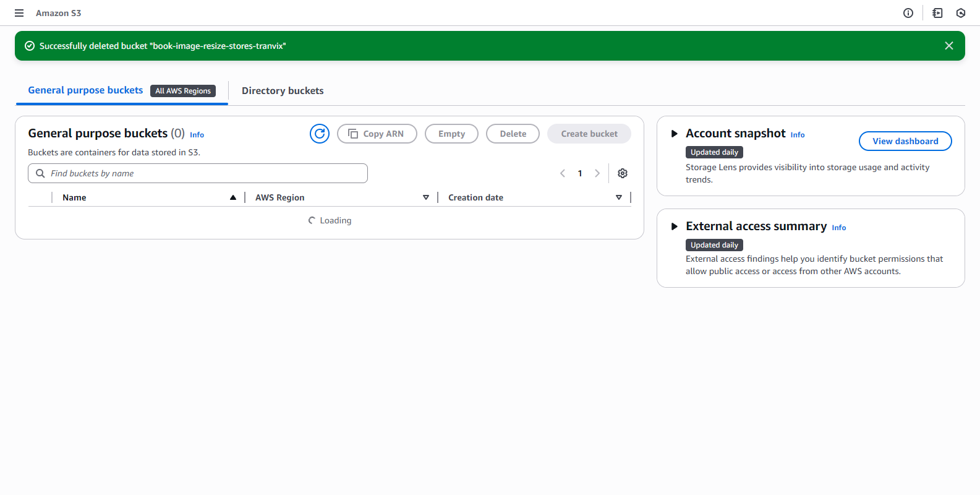Expand the External access summary section
This screenshot has height=495, width=980.
[x=675, y=226]
